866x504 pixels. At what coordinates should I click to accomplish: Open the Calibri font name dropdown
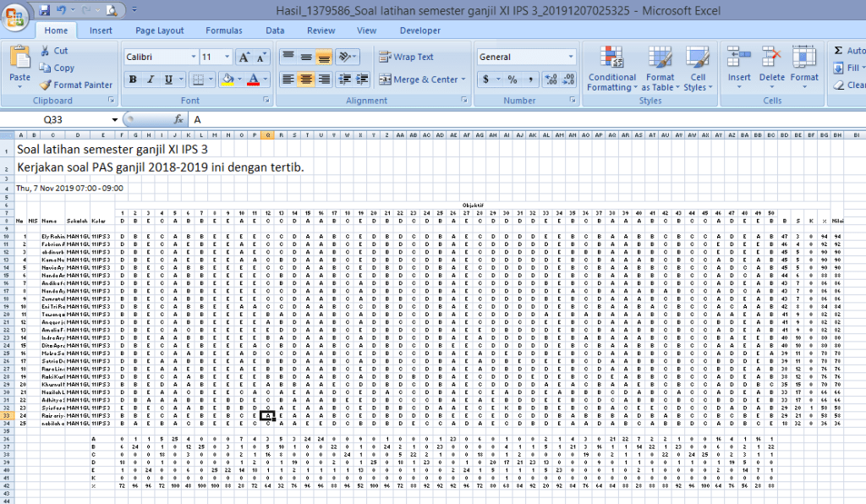[192, 58]
